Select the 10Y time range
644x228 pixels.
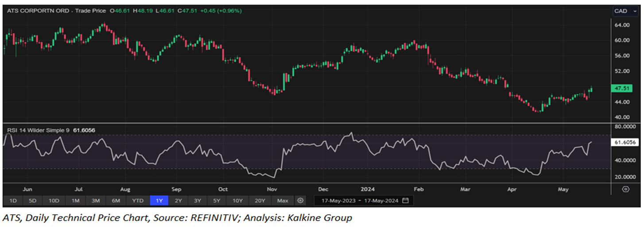click(x=237, y=201)
